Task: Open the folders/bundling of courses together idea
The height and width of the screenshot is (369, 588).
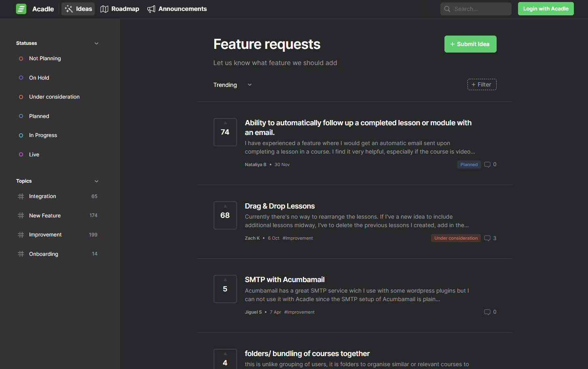Action: coord(307,354)
